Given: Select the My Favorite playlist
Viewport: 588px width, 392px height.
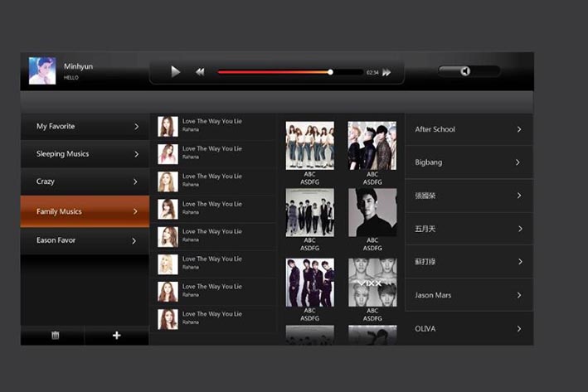Looking at the screenshot, I should click(85, 127).
